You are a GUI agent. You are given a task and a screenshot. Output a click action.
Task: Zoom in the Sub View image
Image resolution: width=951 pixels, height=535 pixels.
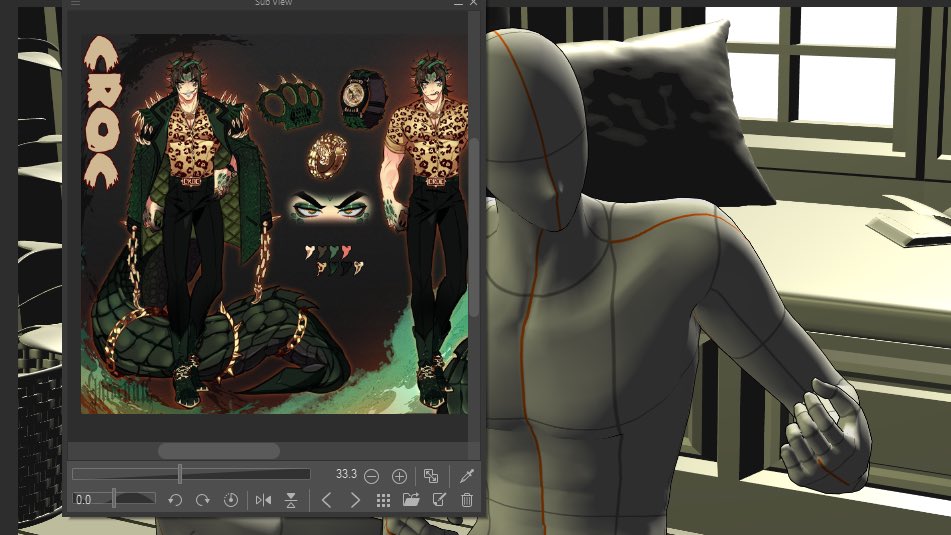point(399,476)
